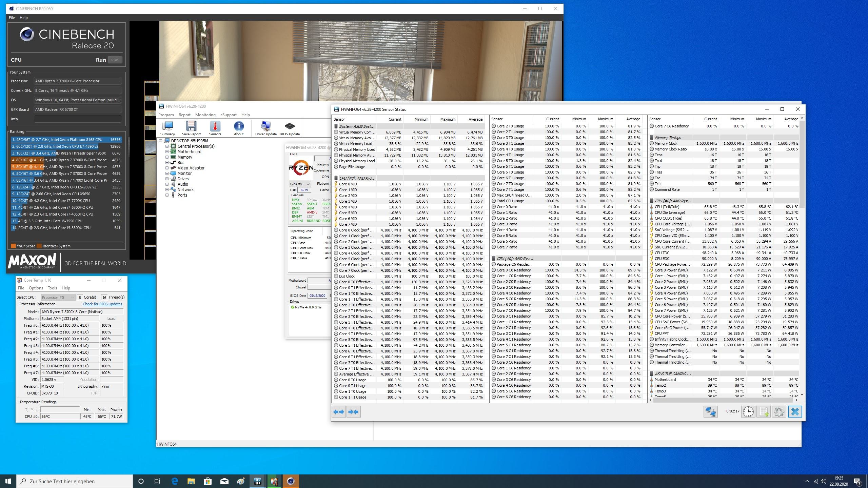Open Sensors from the HWiNFO64 toolbar
Image resolution: width=868 pixels, height=488 pixels.
point(215,128)
